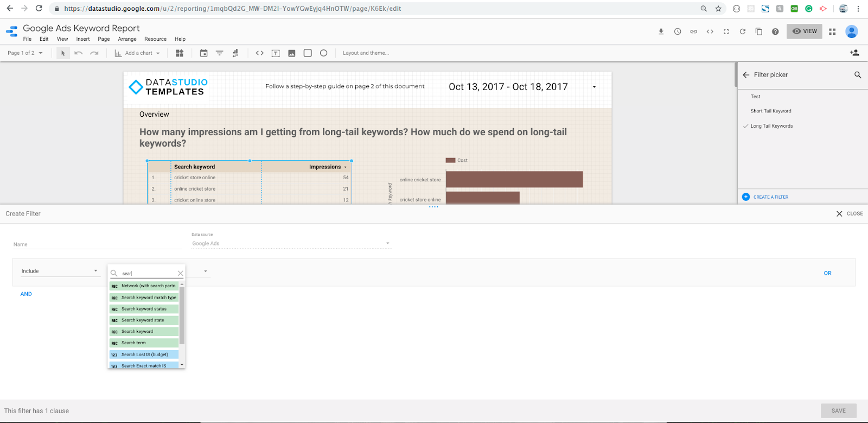The image size is (868, 423).
Task: Select the Long Tail Keywords filter
Action: 771,126
